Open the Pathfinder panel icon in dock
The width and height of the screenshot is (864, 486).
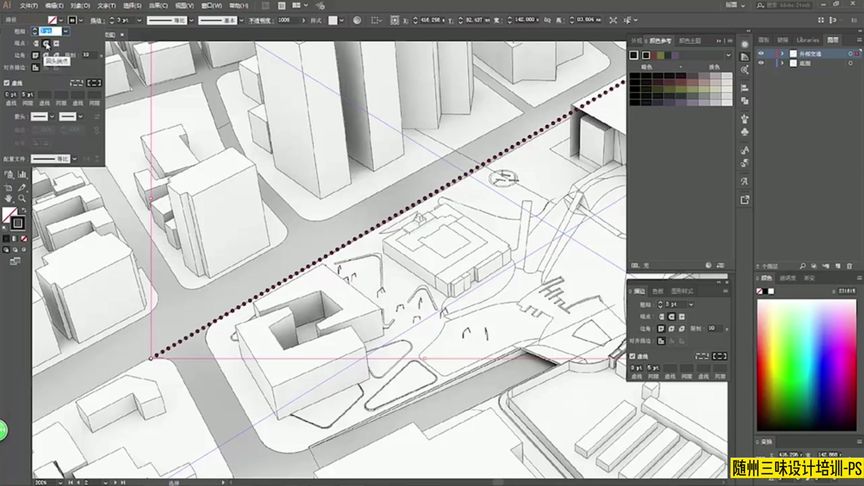point(745,101)
